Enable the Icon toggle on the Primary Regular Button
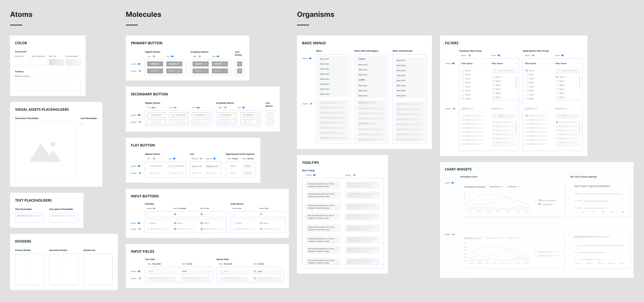644x302 pixels. tap(154, 56)
